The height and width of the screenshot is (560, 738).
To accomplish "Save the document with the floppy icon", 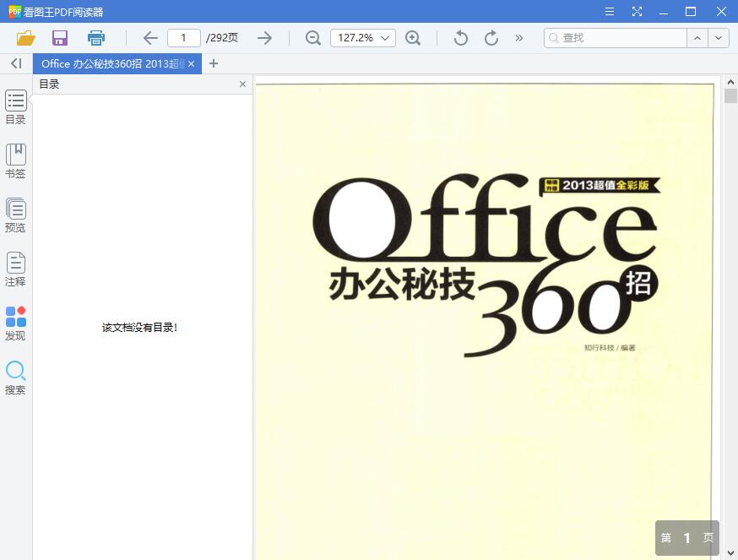I will coord(60,38).
